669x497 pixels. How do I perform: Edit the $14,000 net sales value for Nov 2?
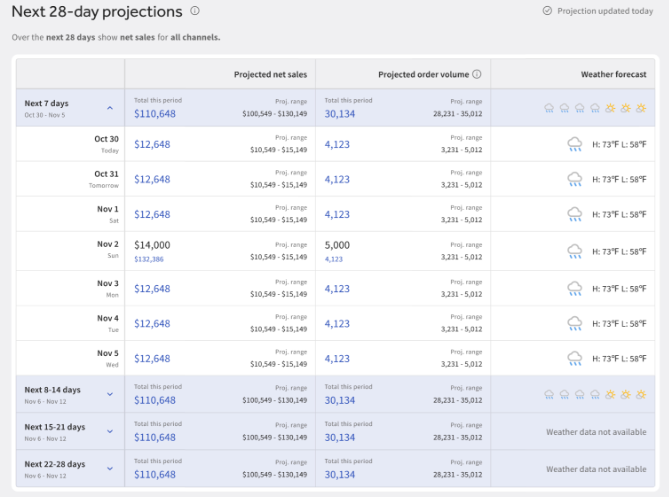(x=152, y=245)
